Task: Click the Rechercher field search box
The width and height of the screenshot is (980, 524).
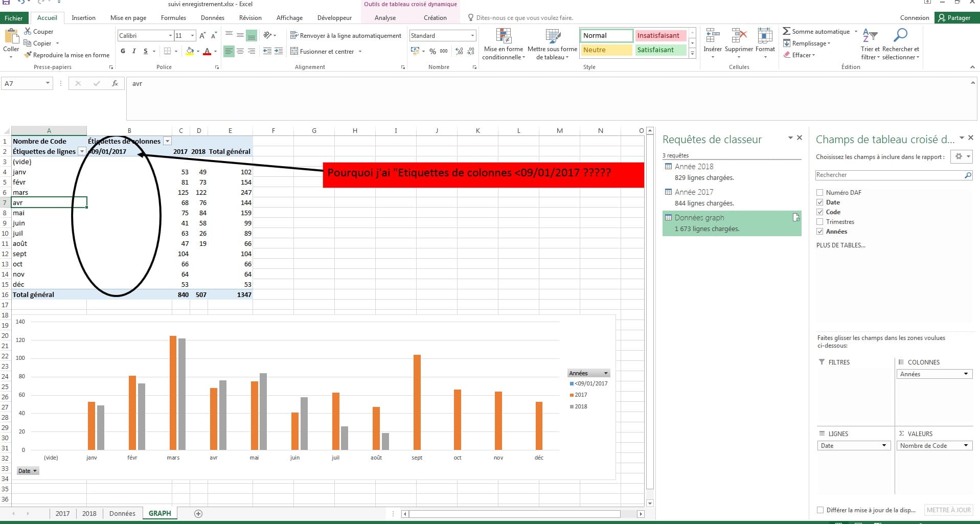Action: (x=888, y=175)
